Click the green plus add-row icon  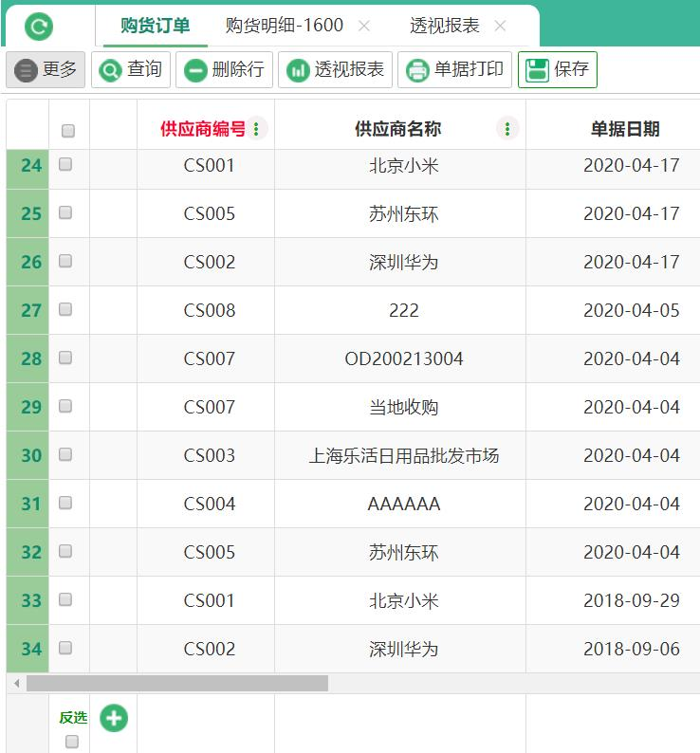114,718
